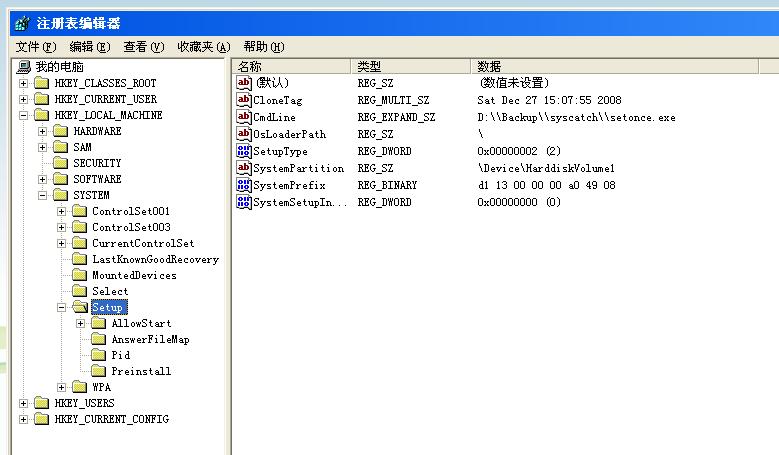This screenshot has width=779, height=455.
Task: Expand the HKEY_USERS key
Action: (23, 403)
